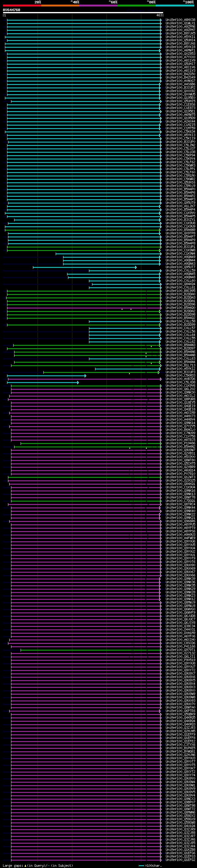This screenshot has width=197, height=868.
Task: Click the short cyan alignment bar for UniRef100_C5LXD8
Action: point(43,382)
